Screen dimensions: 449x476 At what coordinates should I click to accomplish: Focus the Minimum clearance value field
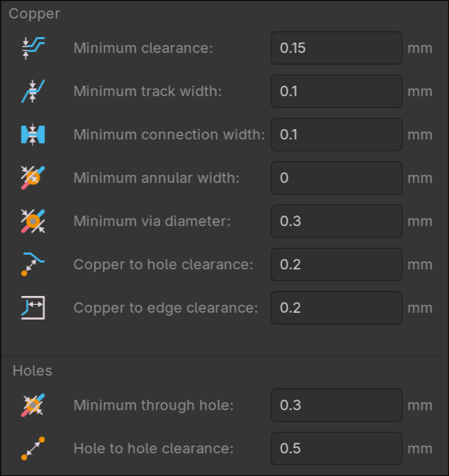(x=336, y=49)
